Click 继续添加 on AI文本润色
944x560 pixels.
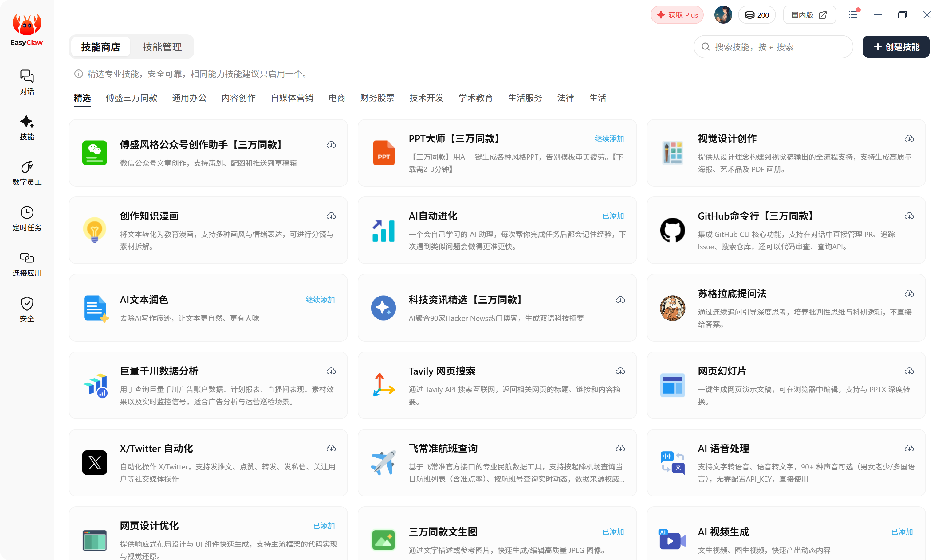[x=320, y=300]
